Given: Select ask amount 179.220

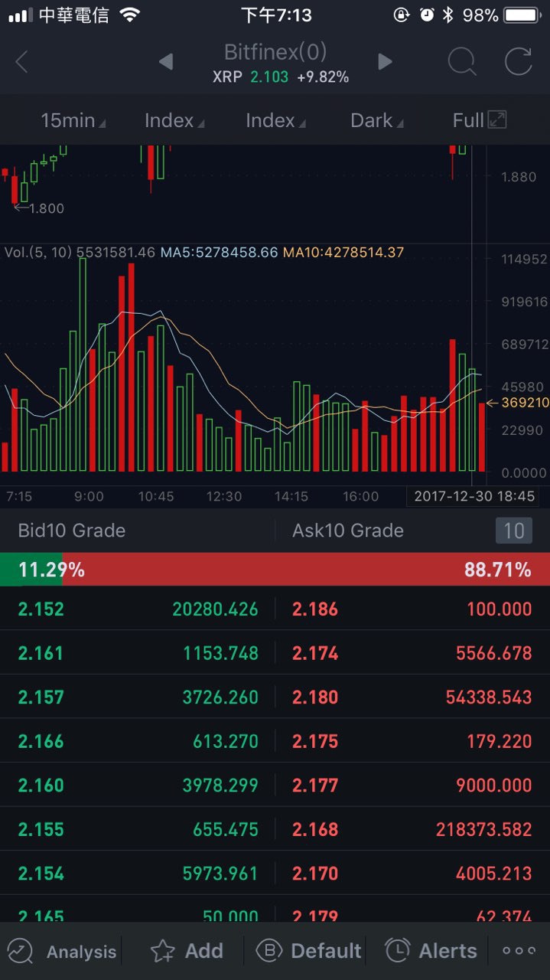Looking at the screenshot, I should (499, 741).
